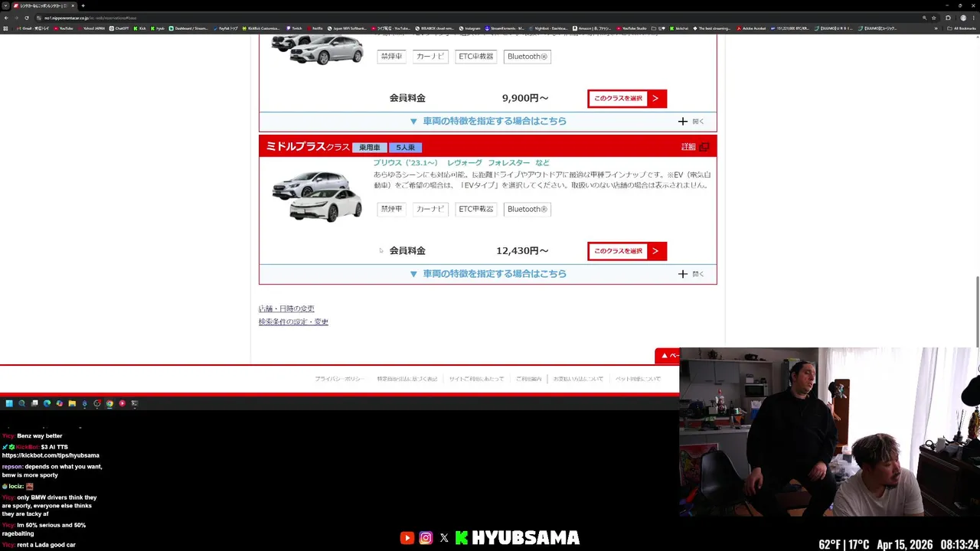Open the Chrome profile avatar

pyautogui.click(x=963, y=18)
